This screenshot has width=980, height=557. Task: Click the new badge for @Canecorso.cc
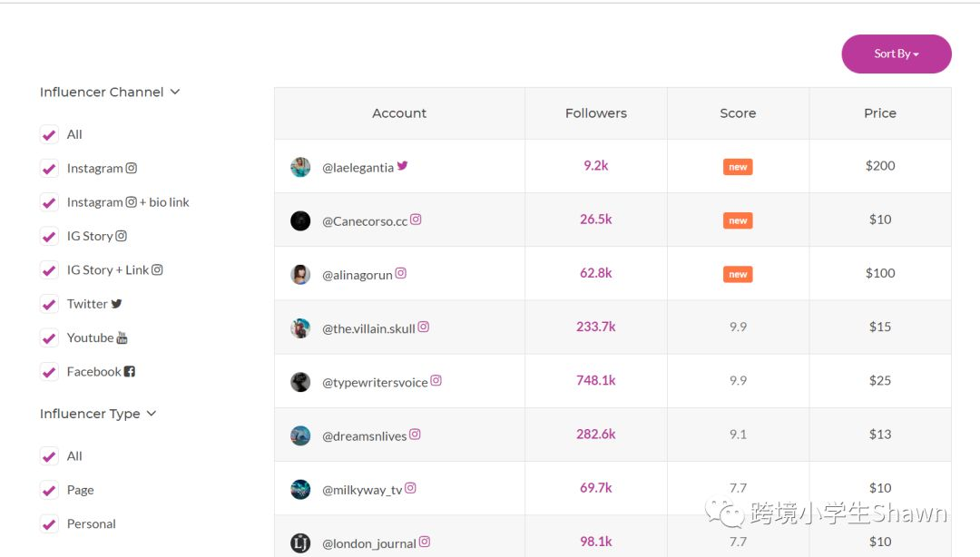[x=738, y=220]
